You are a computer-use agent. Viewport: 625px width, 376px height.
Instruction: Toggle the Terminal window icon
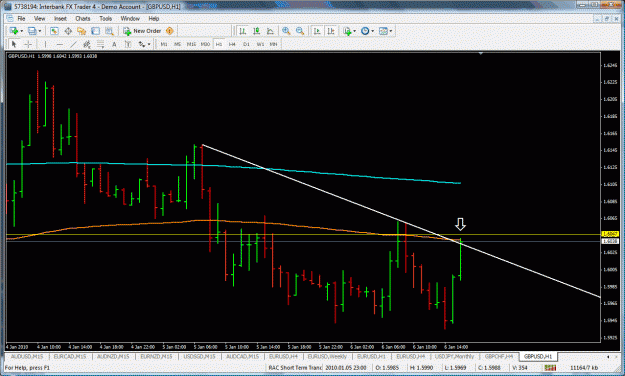tap(95, 31)
